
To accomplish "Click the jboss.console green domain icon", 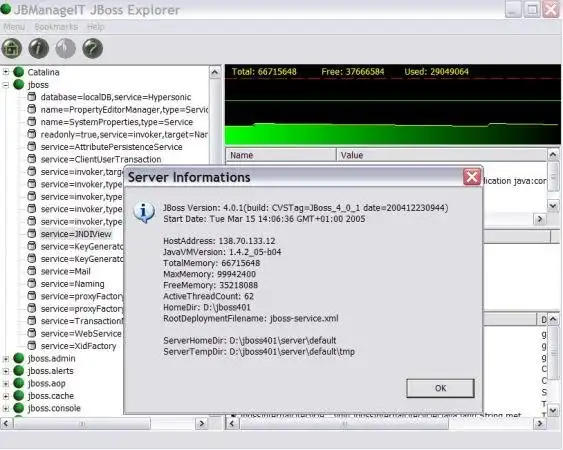I will coord(19,408).
